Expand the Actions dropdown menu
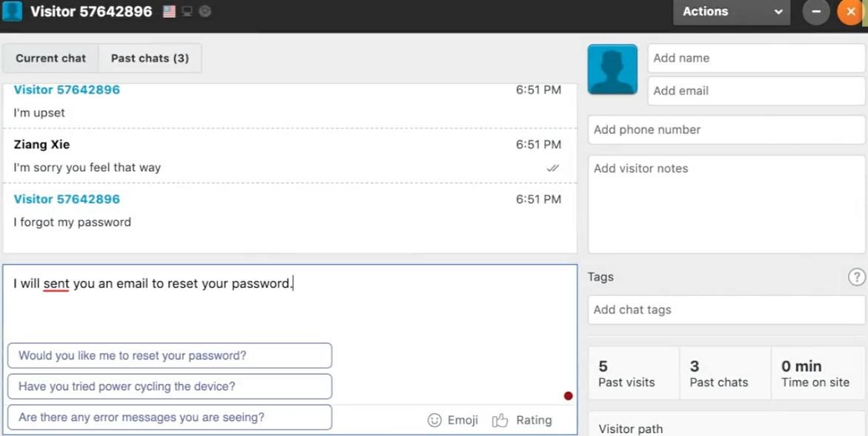The height and width of the screenshot is (436, 868). [732, 12]
